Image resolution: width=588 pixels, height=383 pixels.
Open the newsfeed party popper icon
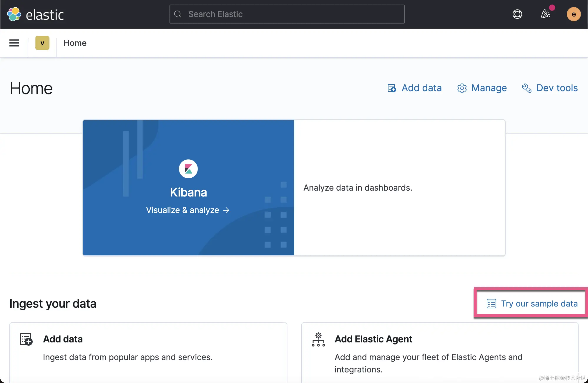545,14
